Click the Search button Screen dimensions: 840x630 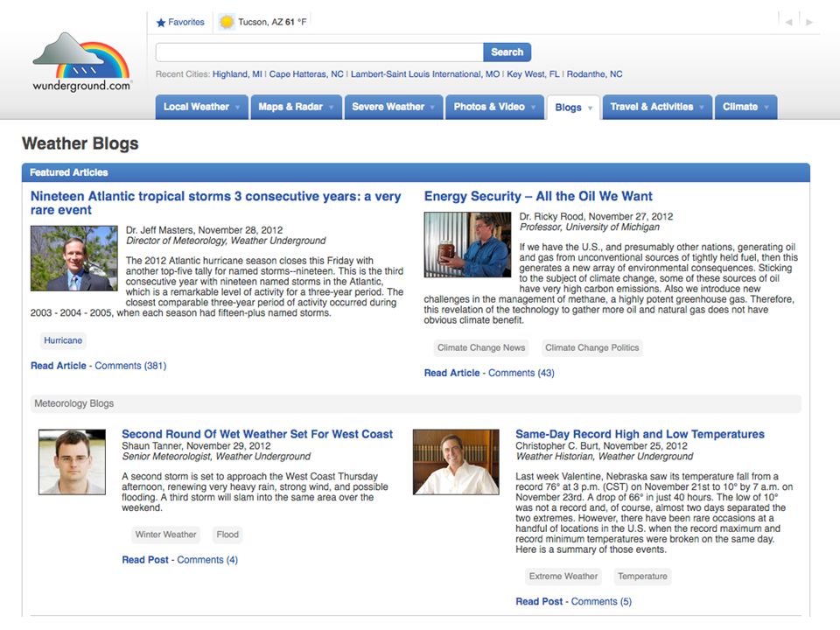coord(507,52)
